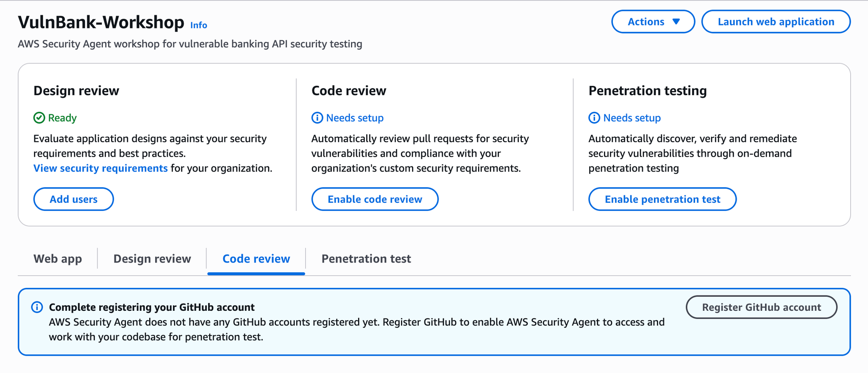This screenshot has width=868, height=373.
Task: Switch to the Design review tab
Action: [x=152, y=259]
